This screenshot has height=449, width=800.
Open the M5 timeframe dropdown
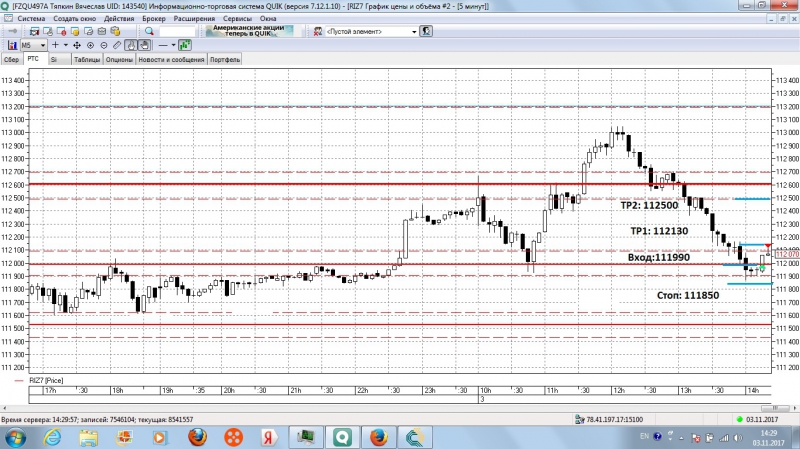(x=34, y=45)
